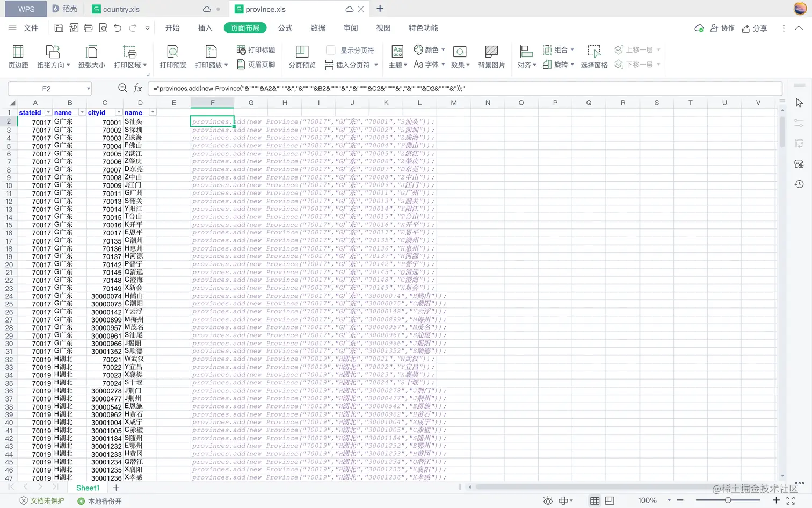812x508 pixels.
Task: Expand the Group (组合) dropdown
Action: coord(572,49)
